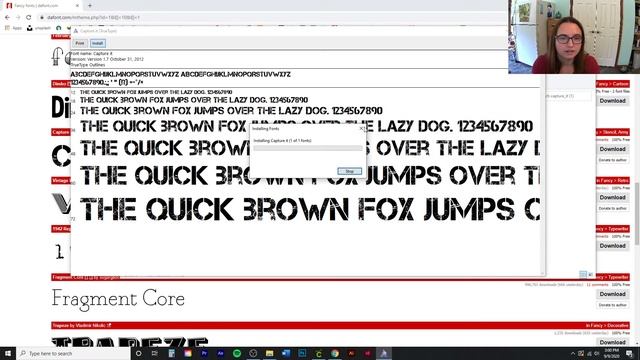Open File Explorer from the taskbar
Image resolution: width=640 pixels, height=360 pixels.
(269, 353)
